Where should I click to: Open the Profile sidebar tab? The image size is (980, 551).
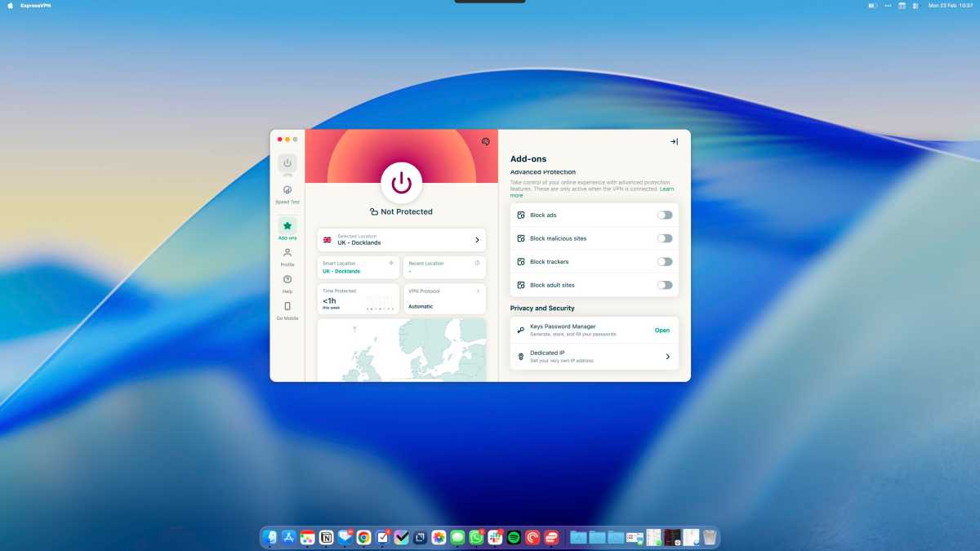tap(287, 257)
